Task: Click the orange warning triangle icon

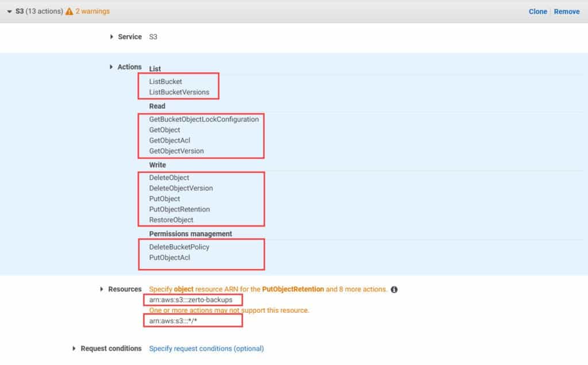Action: tap(69, 11)
